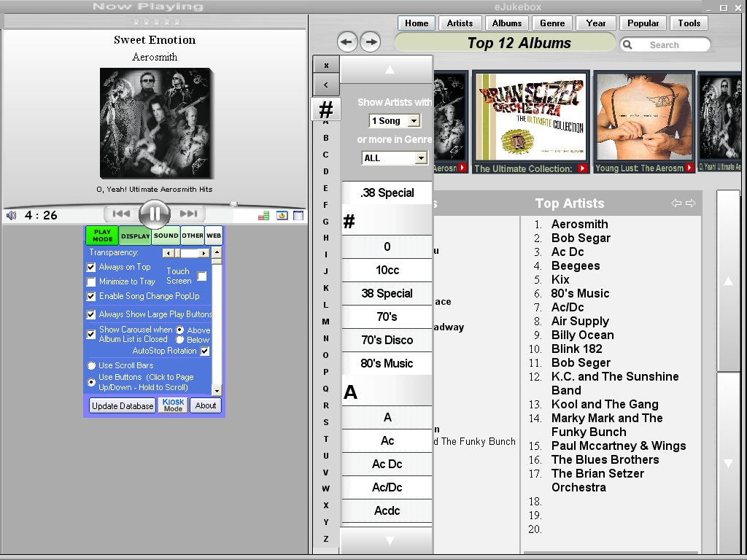Enable the Touch Screen checkbox
The height and width of the screenshot is (560, 747).
[202, 276]
